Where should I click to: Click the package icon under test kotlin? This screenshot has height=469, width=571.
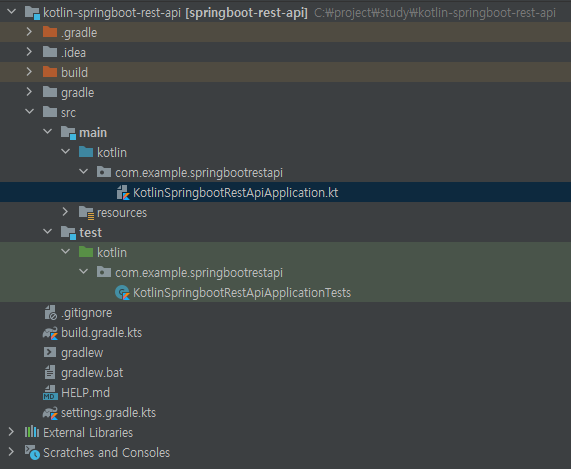pyautogui.click(x=104, y=272)
